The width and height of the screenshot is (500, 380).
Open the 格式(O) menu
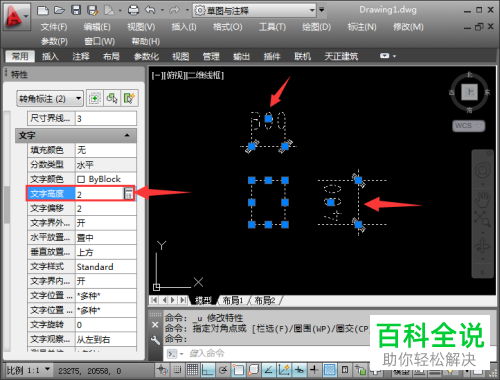(228, 27)
